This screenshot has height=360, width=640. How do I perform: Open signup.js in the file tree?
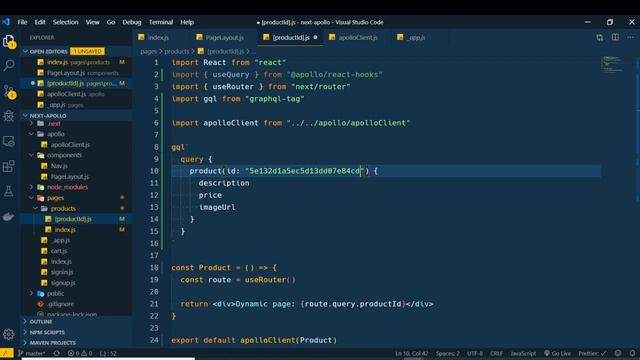(63, 282)
